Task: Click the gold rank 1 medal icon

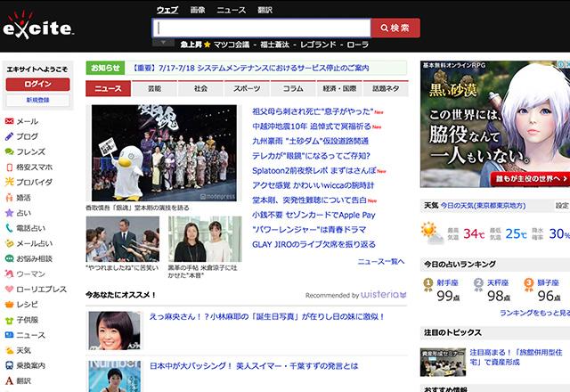Action: (x=428, y=284)
